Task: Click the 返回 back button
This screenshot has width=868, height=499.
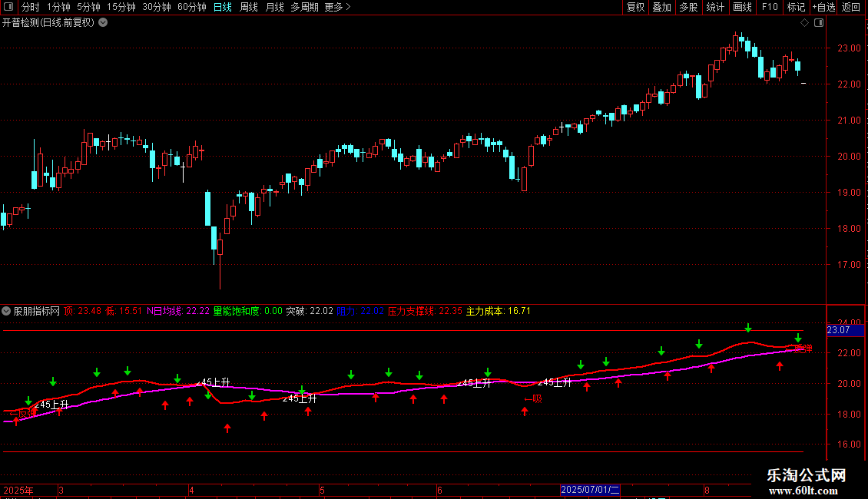Action: click(851, 7)
